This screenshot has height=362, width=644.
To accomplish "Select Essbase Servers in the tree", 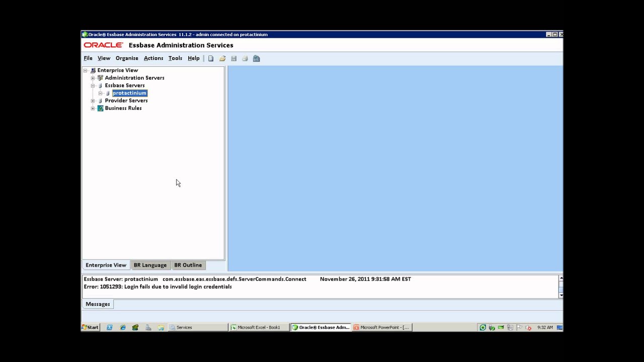I will click(125, 85).
